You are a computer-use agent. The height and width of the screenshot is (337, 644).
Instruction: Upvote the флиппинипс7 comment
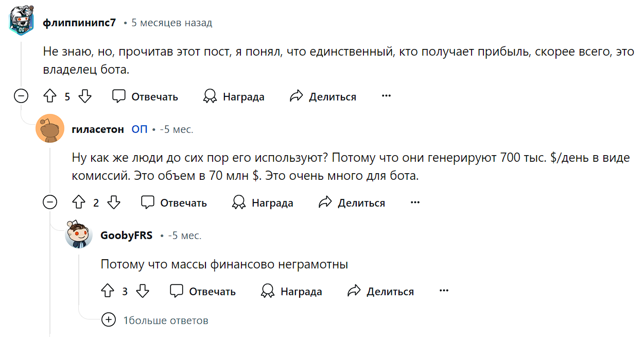pyautogui.click(x=50, y=96)
